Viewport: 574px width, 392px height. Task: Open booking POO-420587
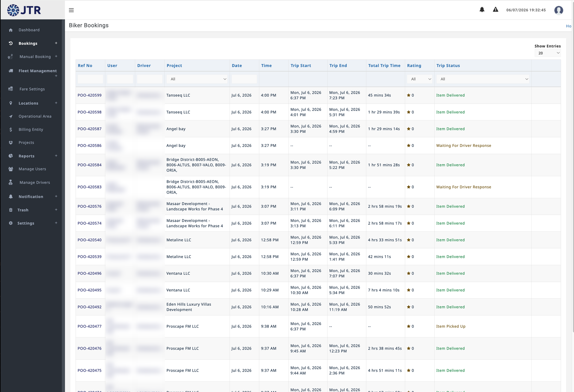pos(90,129)
